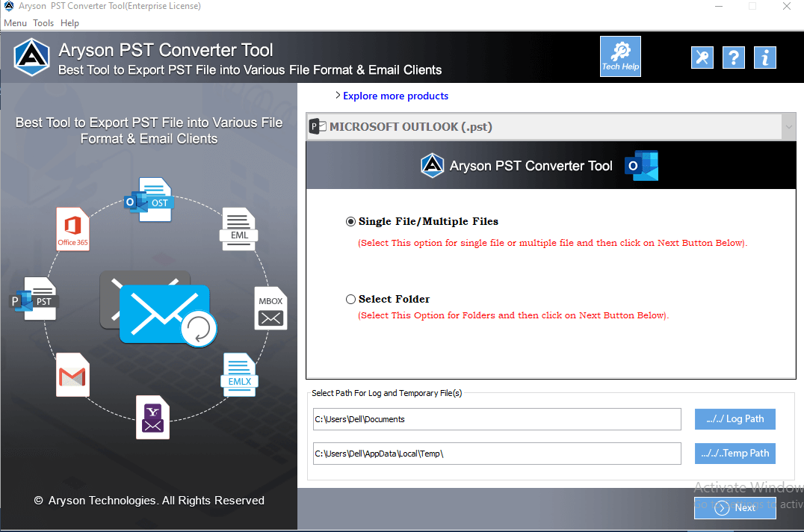Click the MBOX file icon
The image size is (804, 532).
click(270, 308)
